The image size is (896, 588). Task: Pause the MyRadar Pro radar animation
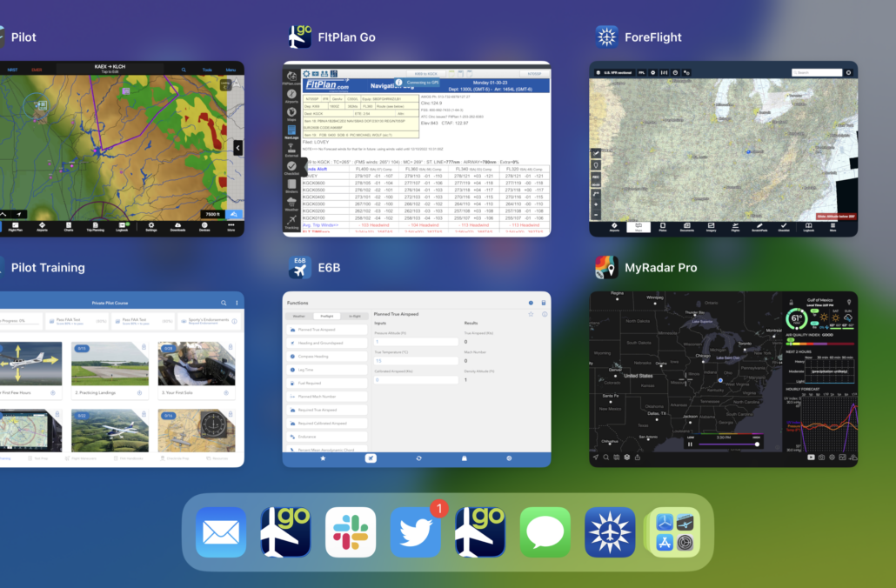[x=691, y=444]
